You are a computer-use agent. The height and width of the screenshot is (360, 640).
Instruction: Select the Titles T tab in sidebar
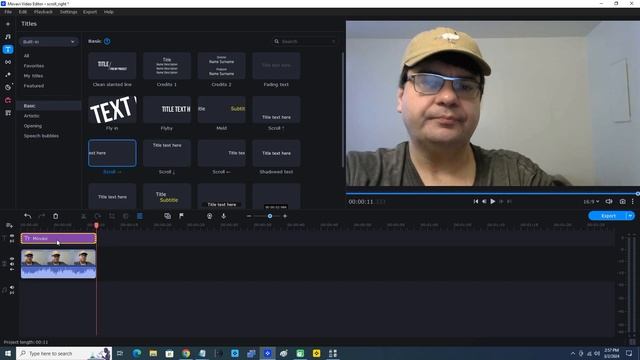point(8,49)
